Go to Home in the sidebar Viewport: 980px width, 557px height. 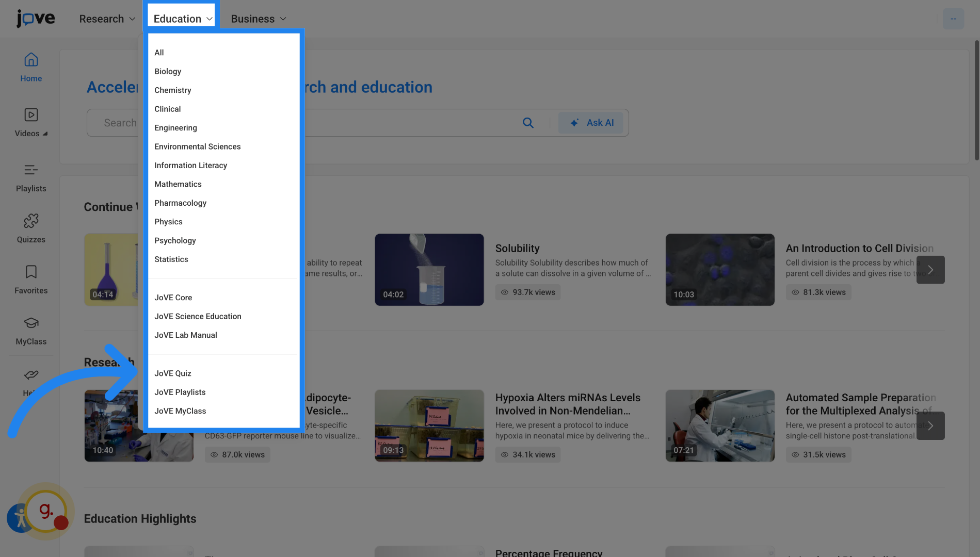31,68
